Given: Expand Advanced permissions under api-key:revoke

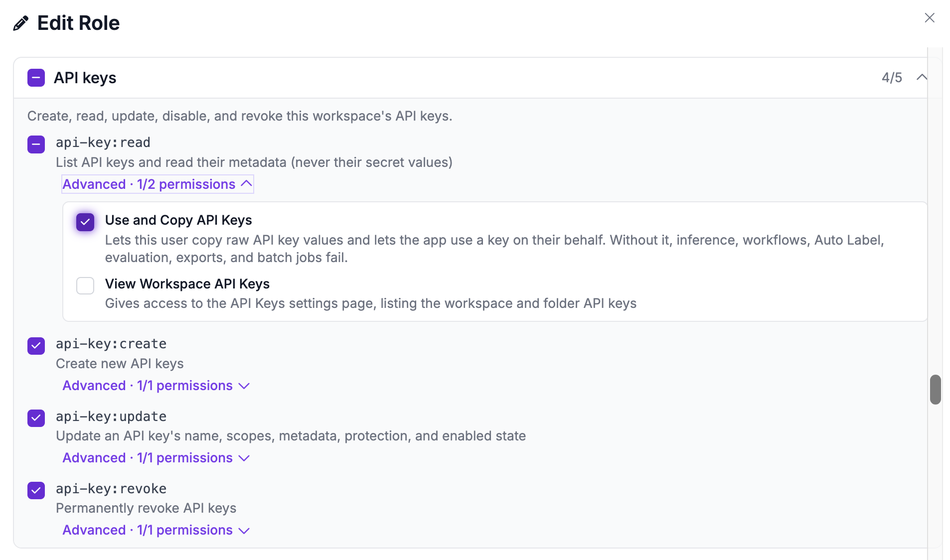Looking at the screenshot, I should 156,530.
